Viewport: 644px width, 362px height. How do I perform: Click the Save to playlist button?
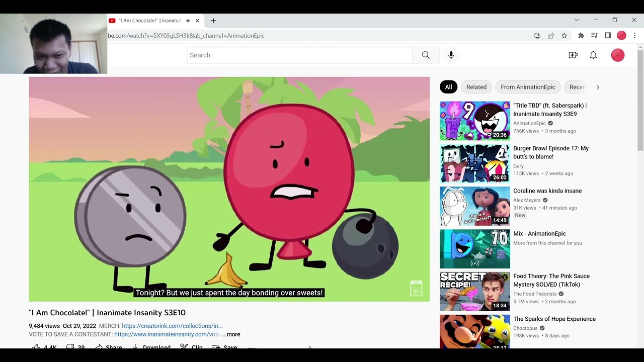(224, 347)
